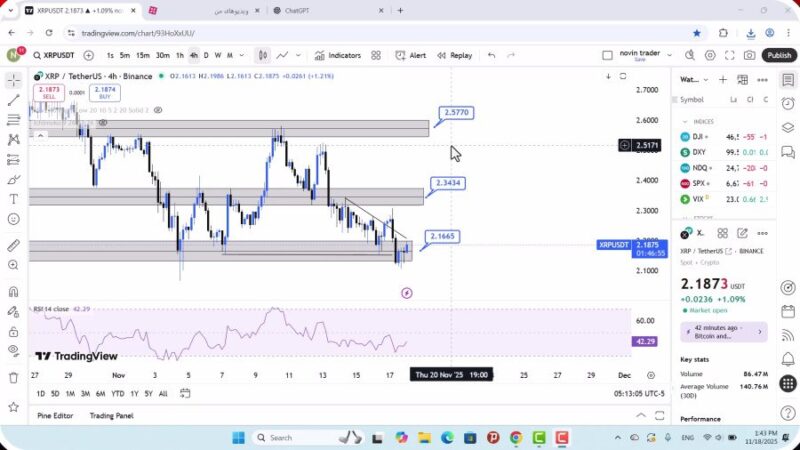800x450 pixels.
Task: Pick the ruler measure tool
Action: [x=13, y=245]
